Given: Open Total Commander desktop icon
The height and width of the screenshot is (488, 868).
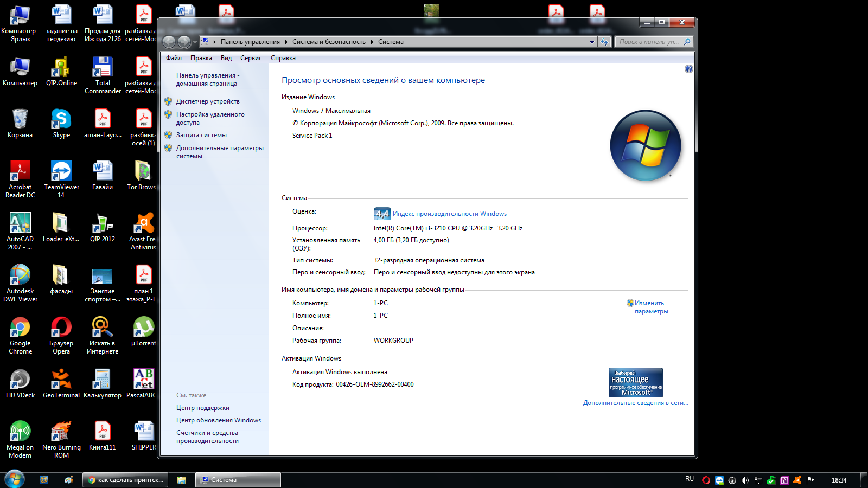Looking at the screenshot, I should (x=103, y=75).
